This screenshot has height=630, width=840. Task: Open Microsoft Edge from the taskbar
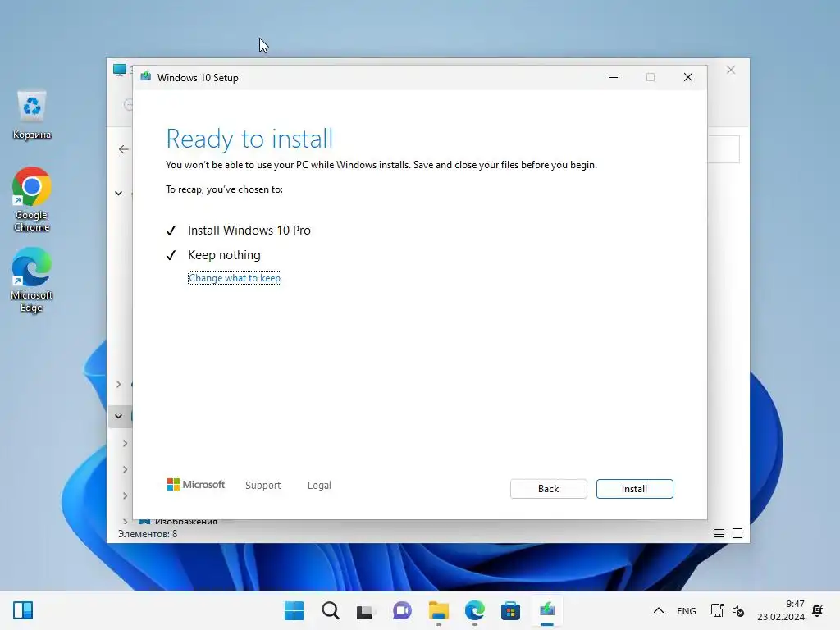[x=475, y=610]
